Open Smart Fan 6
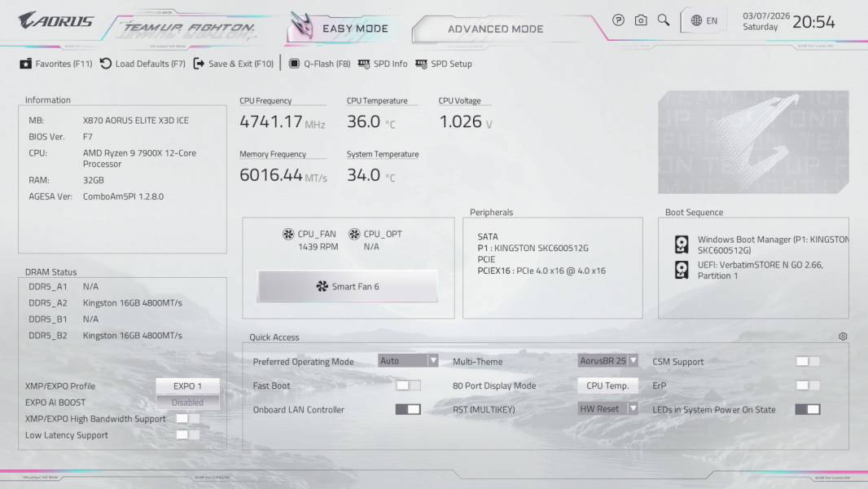This screenshot has height=489, width=868. pyautogui.click(x=346, y=285)
